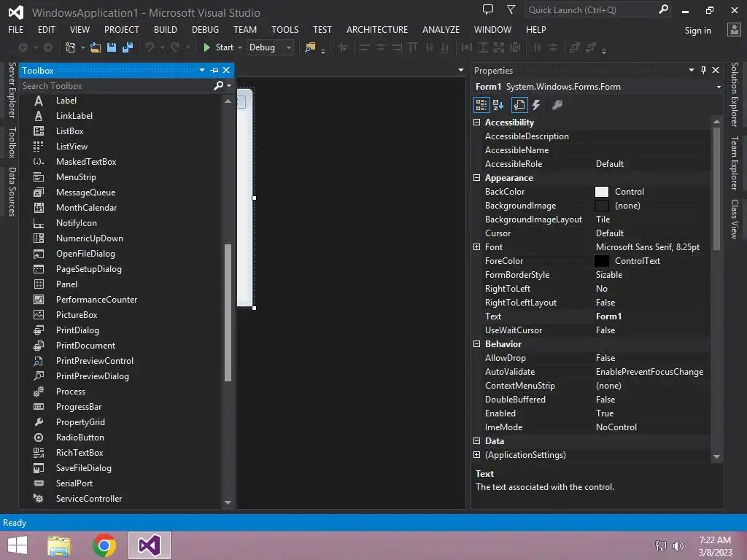
Task: Toggle the Events lightning view button
Action: click(x=536, y=105)
